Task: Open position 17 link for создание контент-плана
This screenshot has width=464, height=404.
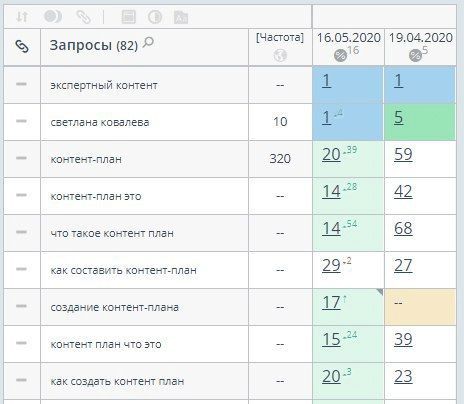Action: click(331, 303)
